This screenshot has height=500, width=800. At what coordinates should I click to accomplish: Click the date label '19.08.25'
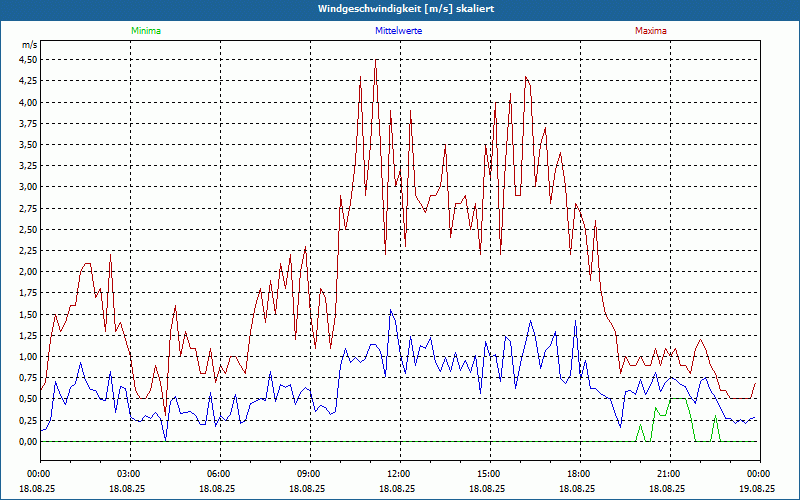pos(757,488)
